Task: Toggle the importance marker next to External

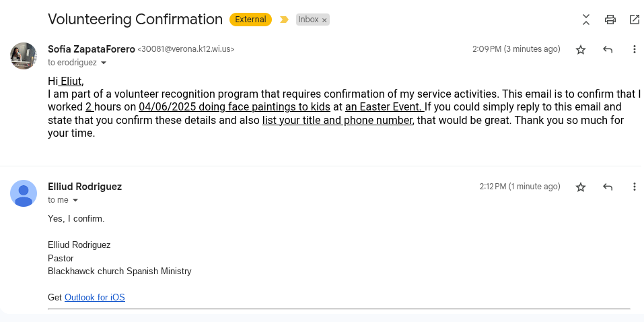Action: coord(284,20)
